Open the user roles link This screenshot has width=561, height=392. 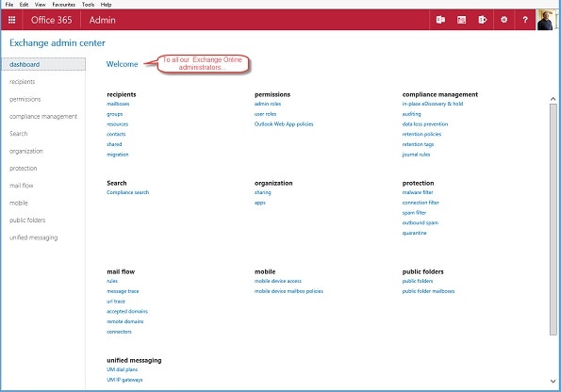(x=265, y=114)
